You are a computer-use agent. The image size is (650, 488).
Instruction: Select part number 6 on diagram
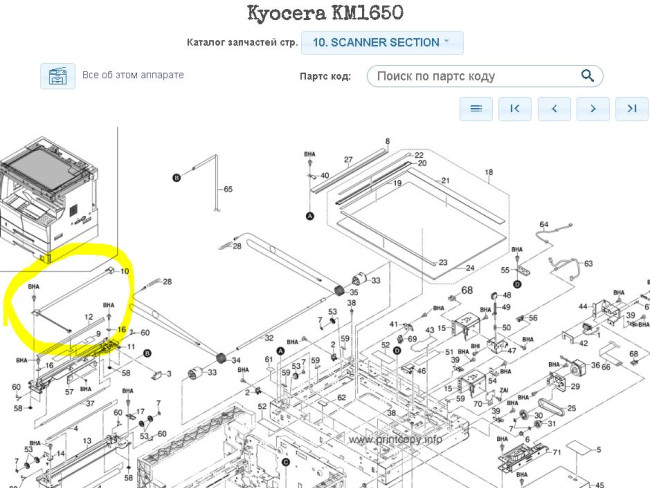pos(527,439)
